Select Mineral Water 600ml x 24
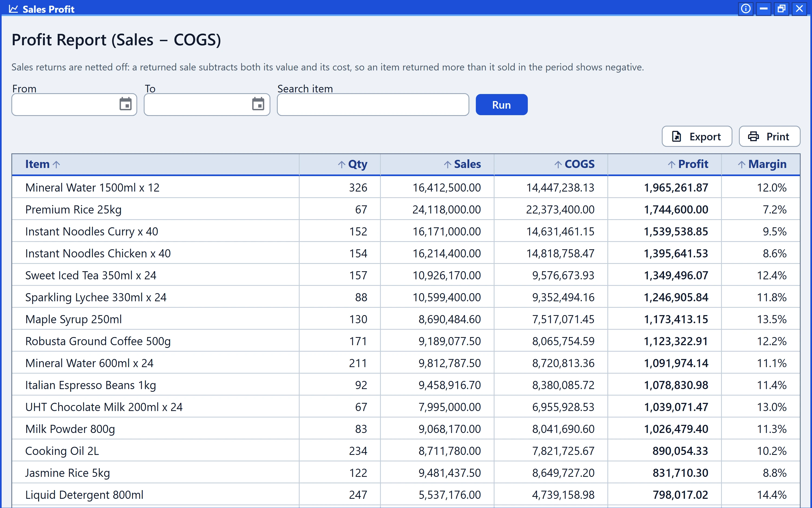The width and height of the screenshot is (812, 508). click(x=89, y=363)
